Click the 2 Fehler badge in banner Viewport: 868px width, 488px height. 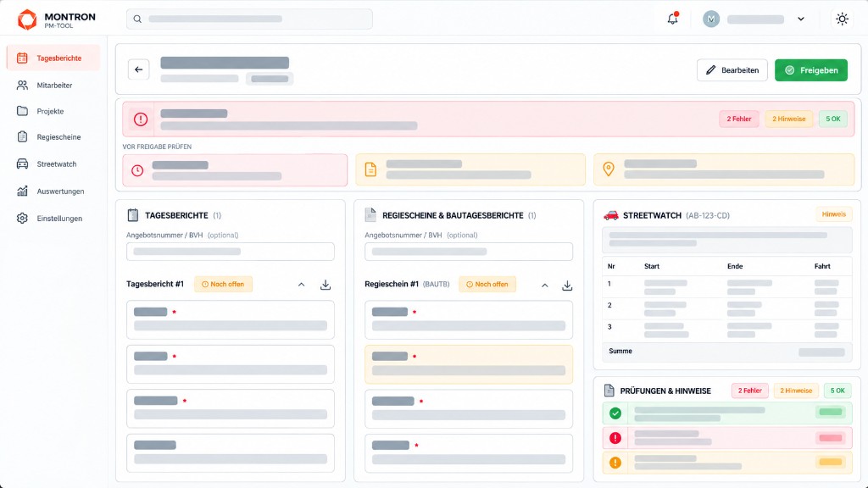pos(739,119)
